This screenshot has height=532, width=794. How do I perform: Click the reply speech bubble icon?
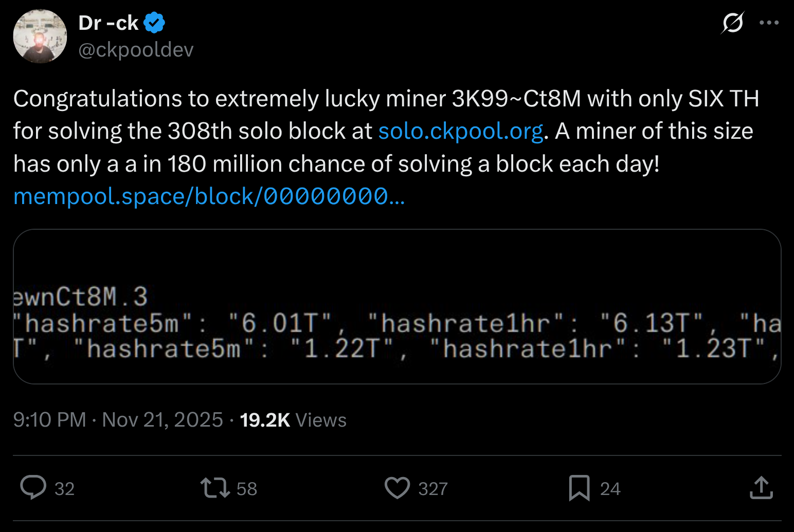tap(33, 487)
